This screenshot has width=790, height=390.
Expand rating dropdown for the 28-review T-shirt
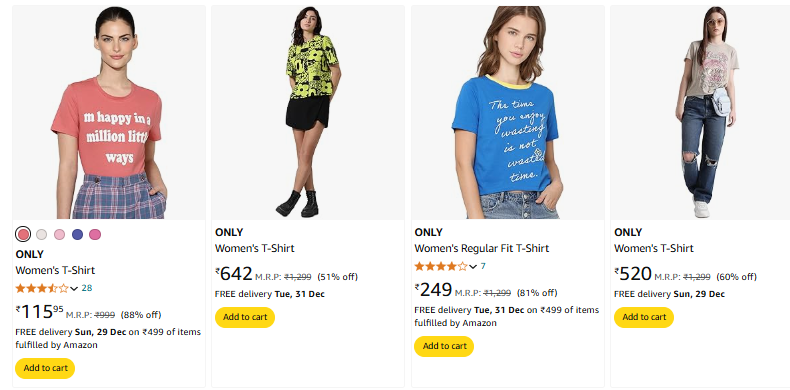74,289
